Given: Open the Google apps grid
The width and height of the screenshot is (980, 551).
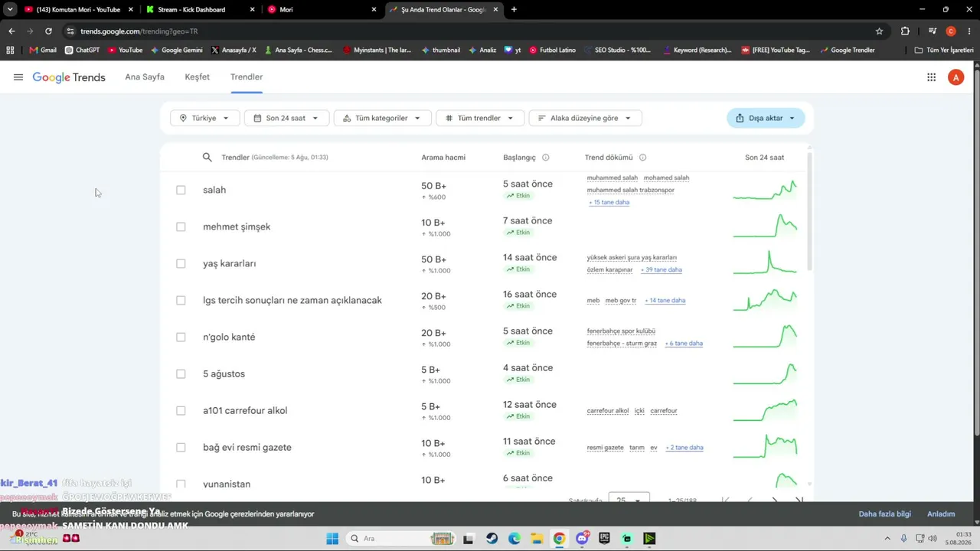Looking at the screenshot, I should 931,77.
